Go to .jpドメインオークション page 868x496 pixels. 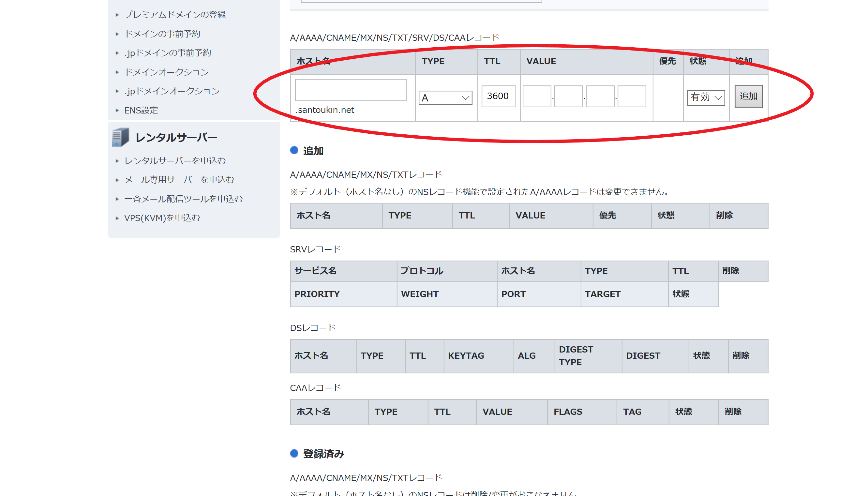click(172, 91)
